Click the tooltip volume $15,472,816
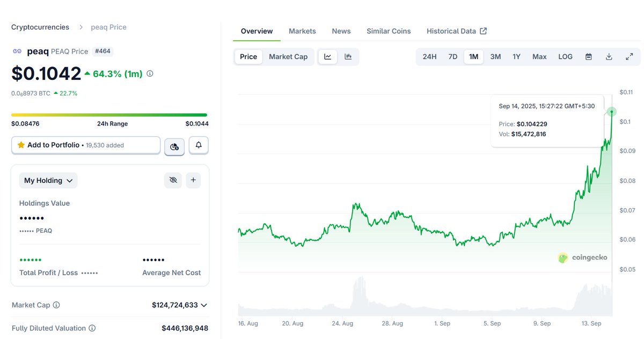 click(529, 134)
